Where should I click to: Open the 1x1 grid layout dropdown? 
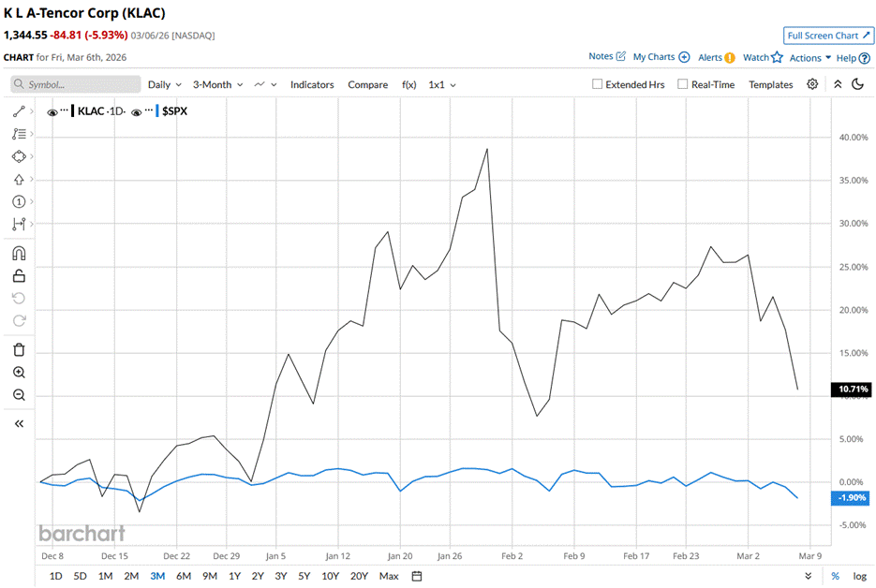[x=442, y=84]
